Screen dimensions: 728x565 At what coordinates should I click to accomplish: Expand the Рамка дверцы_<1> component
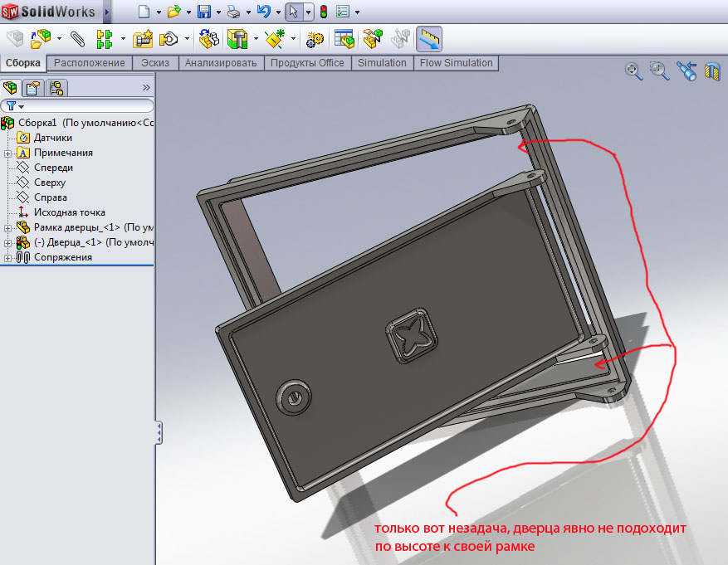[x=7, y=228]
